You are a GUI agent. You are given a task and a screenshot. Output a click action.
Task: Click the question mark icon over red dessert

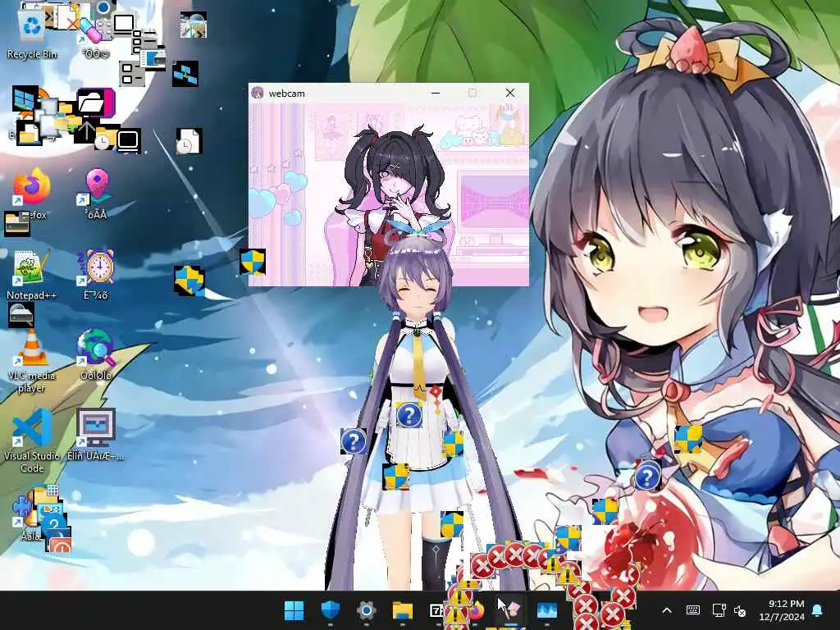tap(647, 477)
